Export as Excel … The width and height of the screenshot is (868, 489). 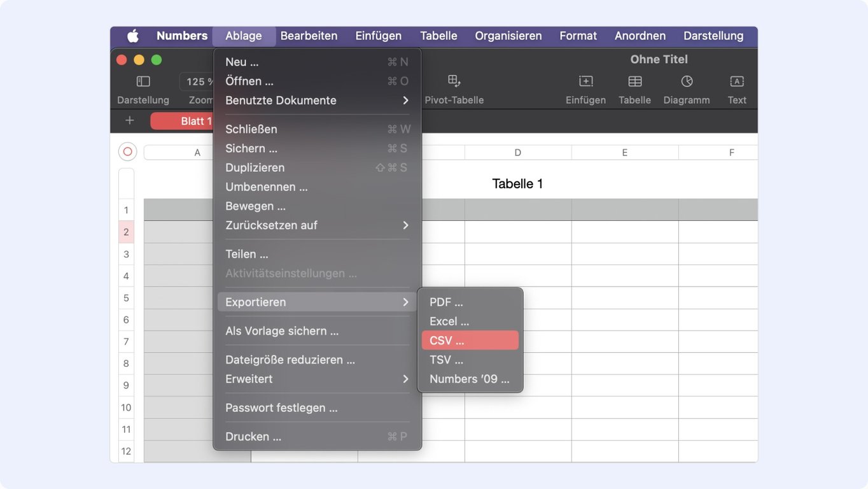point(470,321)
